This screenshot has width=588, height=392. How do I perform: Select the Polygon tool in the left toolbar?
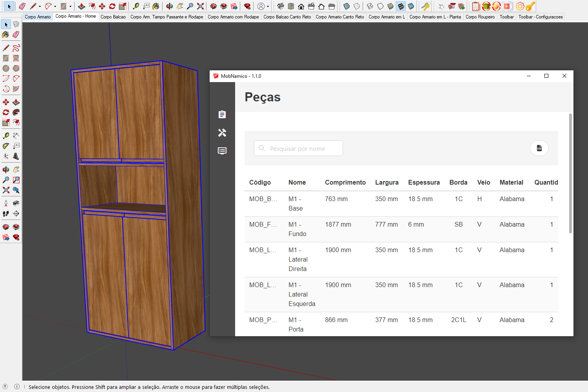coord(16,68)
